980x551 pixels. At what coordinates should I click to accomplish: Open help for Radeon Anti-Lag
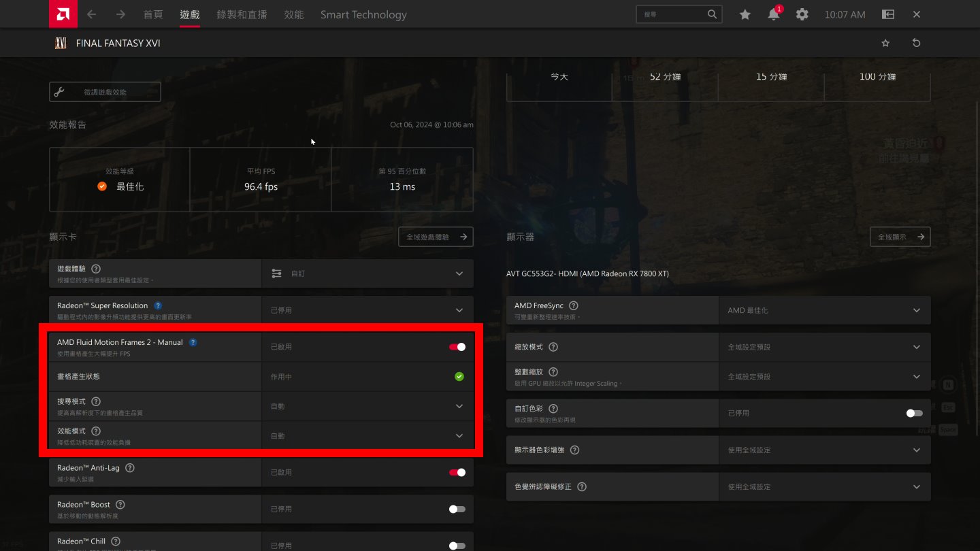pyautogui.click(x=130, y=468)
